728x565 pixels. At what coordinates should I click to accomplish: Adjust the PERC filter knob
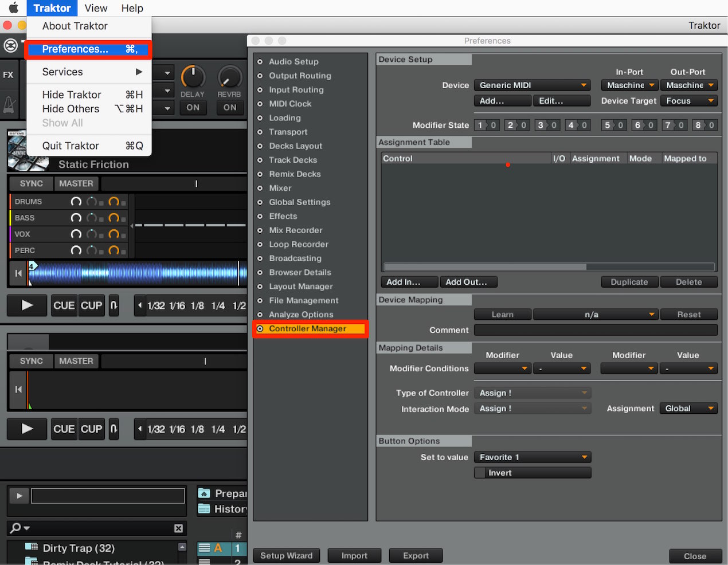92,250
